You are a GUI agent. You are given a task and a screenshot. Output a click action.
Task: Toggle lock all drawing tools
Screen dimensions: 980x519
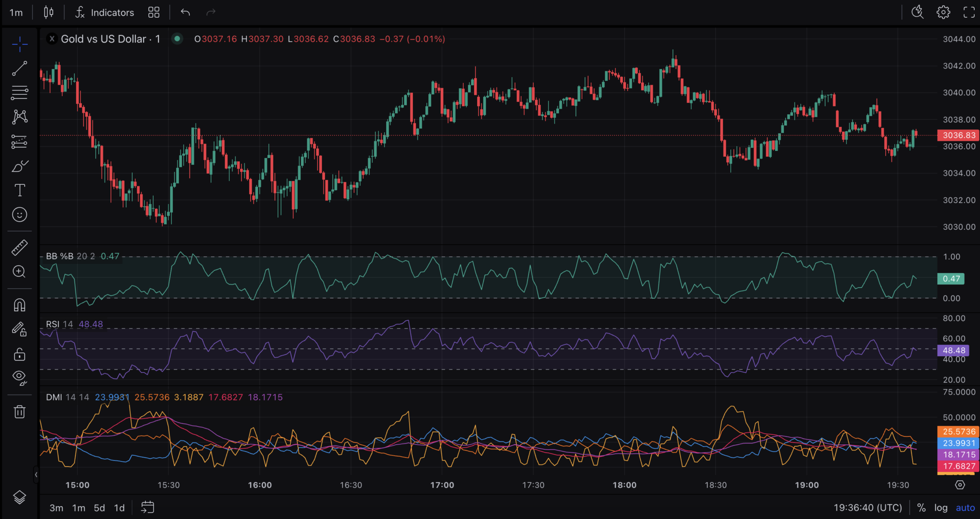pyautogui.click(x=20, y=354)
